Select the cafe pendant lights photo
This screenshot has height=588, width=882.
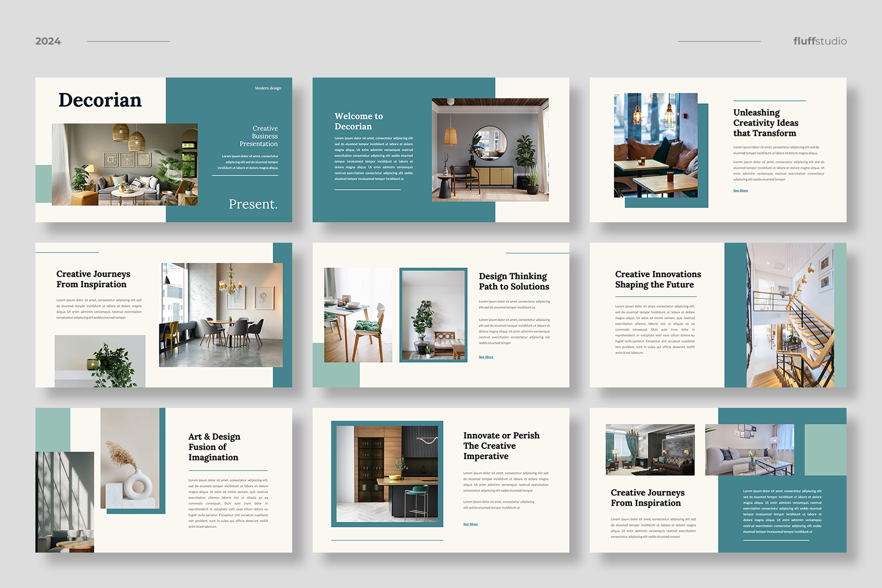pyautogui.click(x=655, y=145)
